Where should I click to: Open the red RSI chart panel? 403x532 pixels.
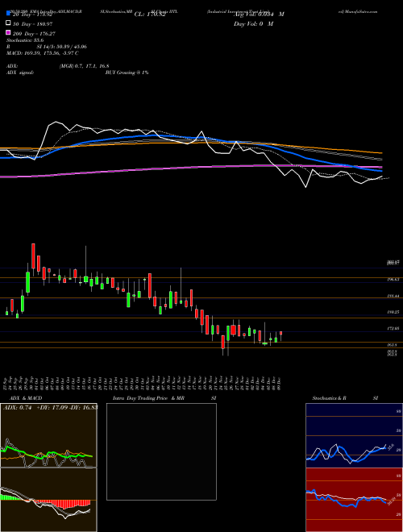tap(354, 500)
